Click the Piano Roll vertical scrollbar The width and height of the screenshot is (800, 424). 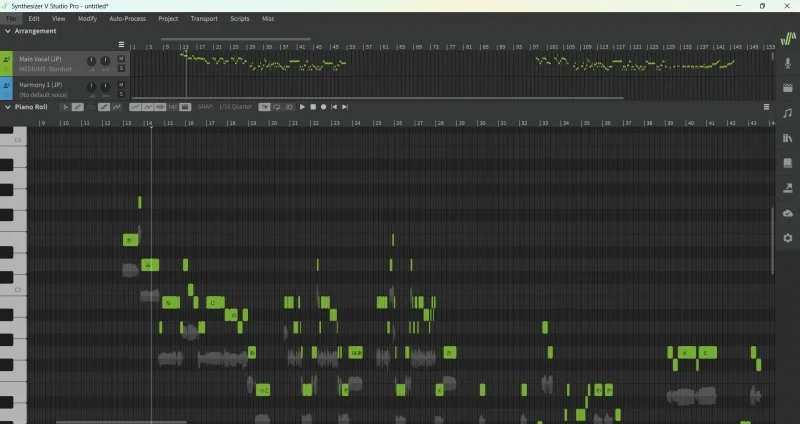tap(772, 241)
